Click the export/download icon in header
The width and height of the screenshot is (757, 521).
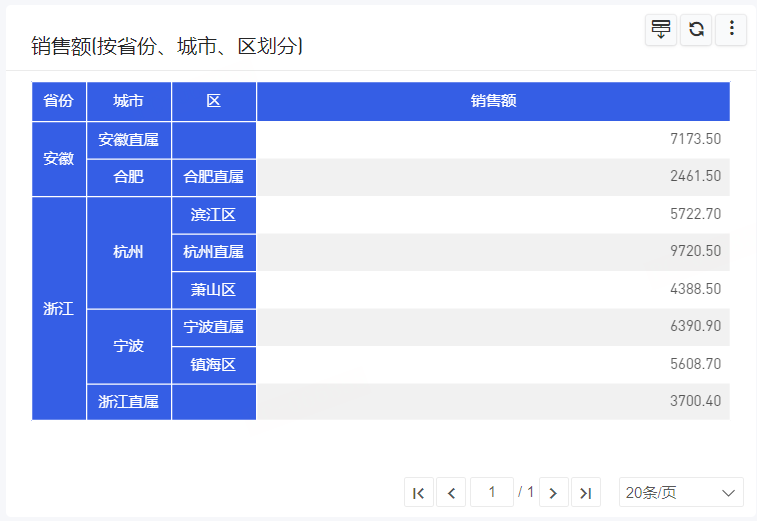(x=661, y=29)
